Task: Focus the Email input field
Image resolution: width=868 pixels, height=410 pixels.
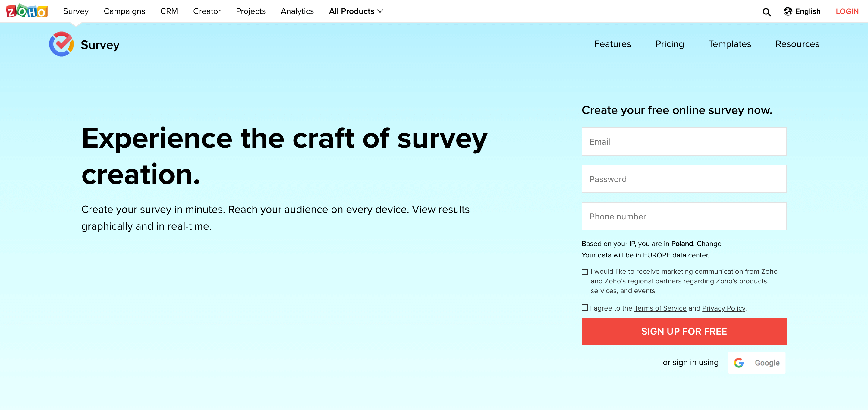Action: (x=684, y=142)
